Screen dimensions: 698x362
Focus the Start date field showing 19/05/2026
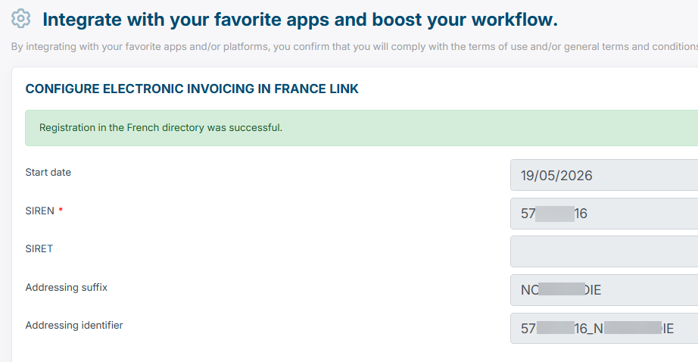[604, 175]
